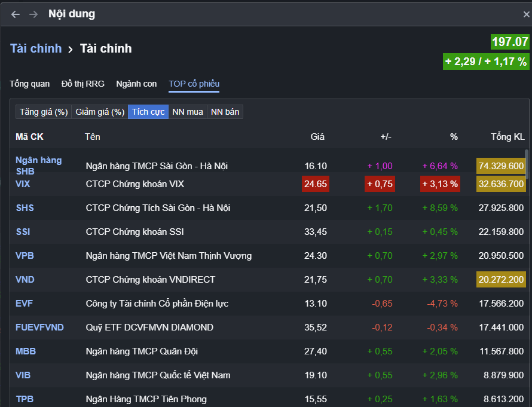Show the NN bán list
Viewport: 532px width, 407px height.
point(225,112)
